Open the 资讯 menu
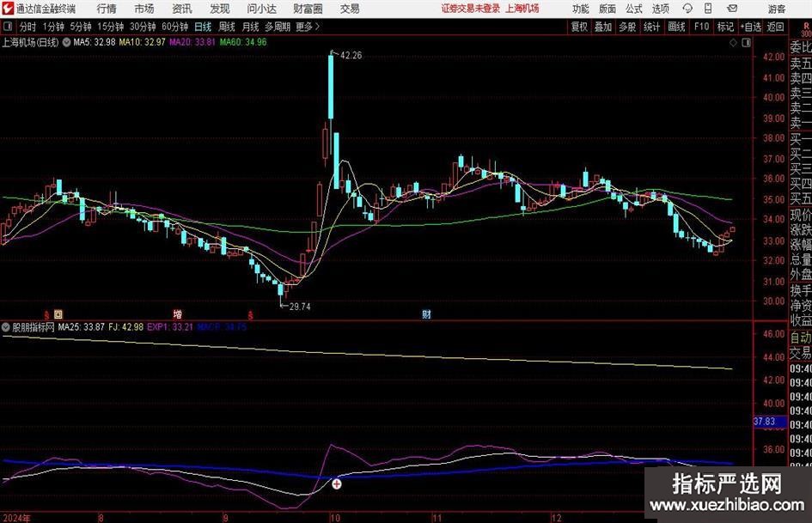This screenshot has height=523, width=812. 182,9
